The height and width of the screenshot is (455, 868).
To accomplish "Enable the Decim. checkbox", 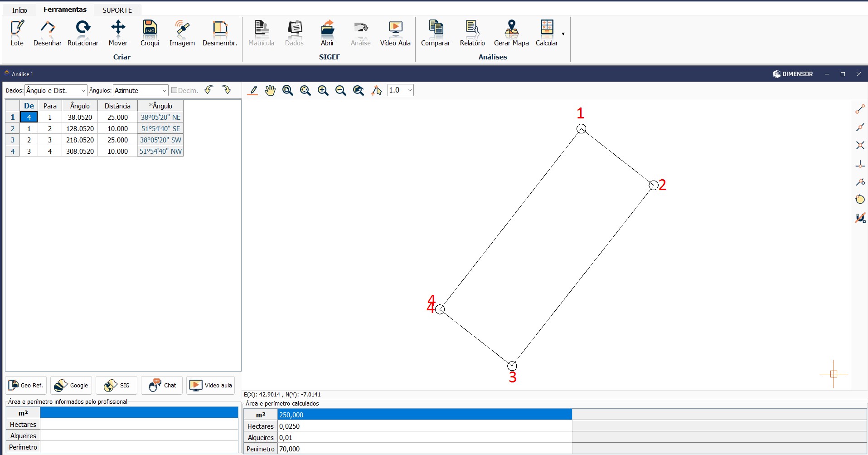I will point(174,90).
